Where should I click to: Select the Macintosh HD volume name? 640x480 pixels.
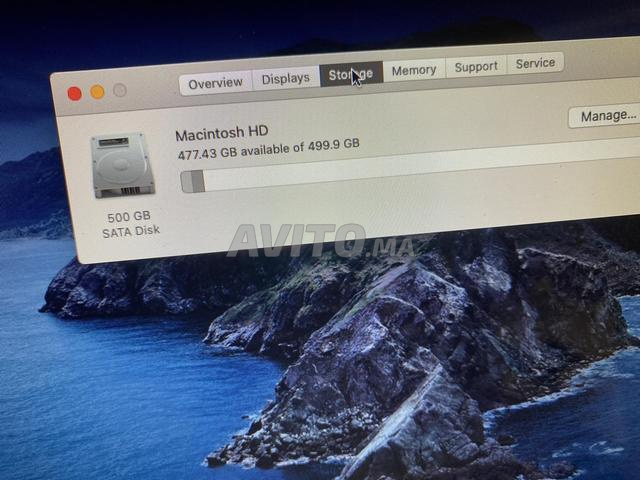click(x=222, y=133)
